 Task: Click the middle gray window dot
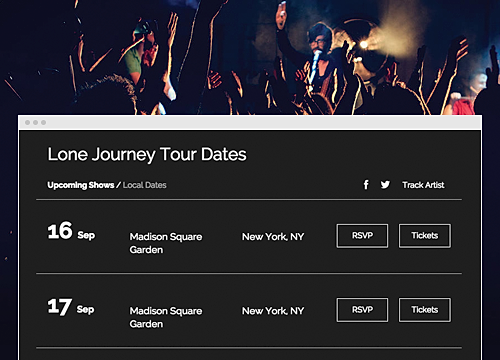35,123
